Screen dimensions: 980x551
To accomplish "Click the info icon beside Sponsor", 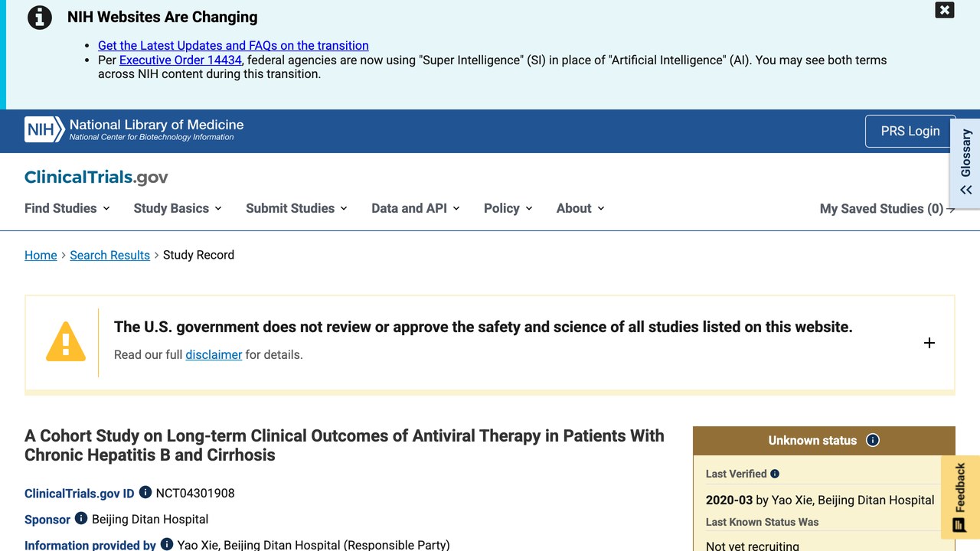I will 81,519.
